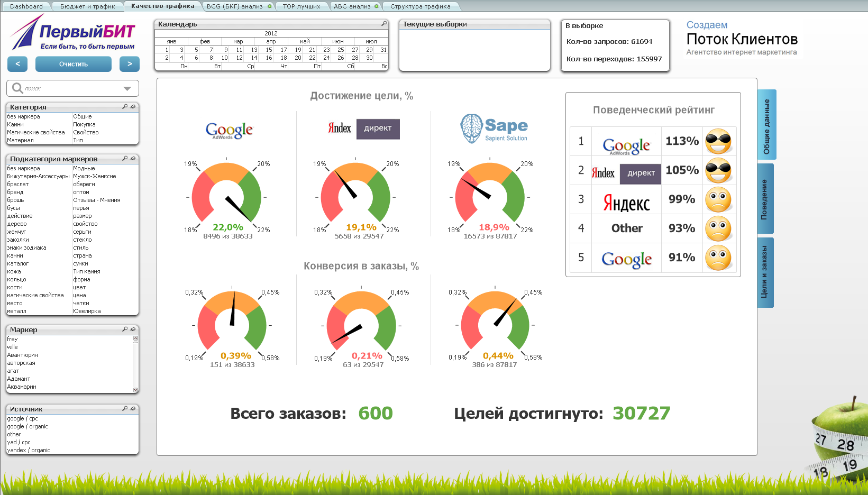The height and width of the screenshot is (495, 868).
Task: Select Камни in Категория list
Action: pyautogui.click(x=39, y=124)
